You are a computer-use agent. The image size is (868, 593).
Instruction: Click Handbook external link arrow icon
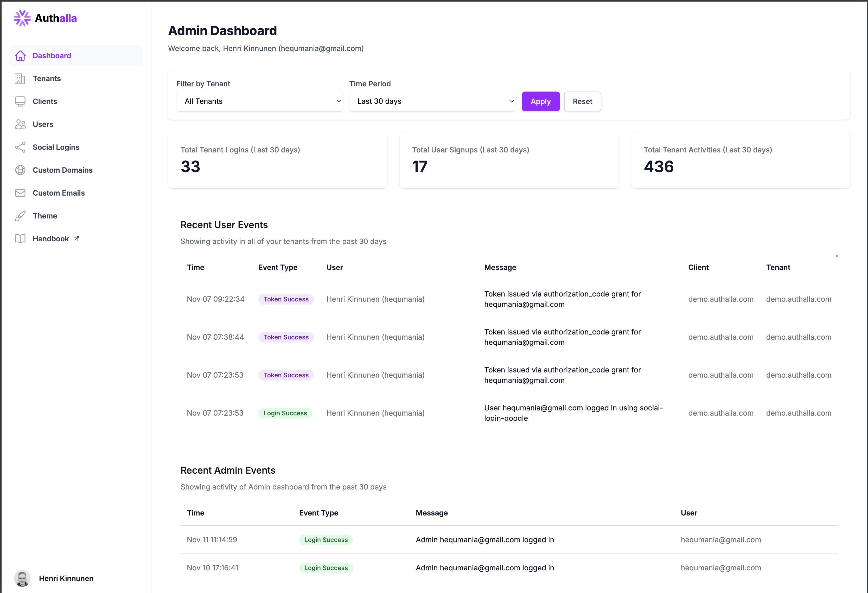(76, 239)
